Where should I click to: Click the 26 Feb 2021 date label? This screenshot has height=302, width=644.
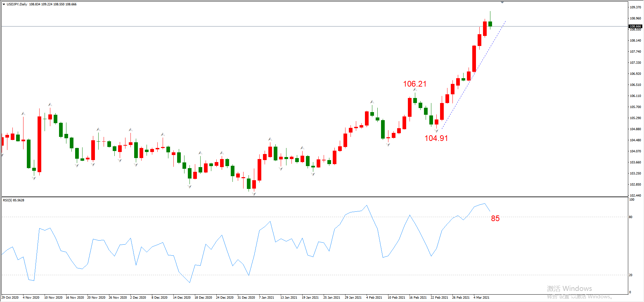point(461,298)
